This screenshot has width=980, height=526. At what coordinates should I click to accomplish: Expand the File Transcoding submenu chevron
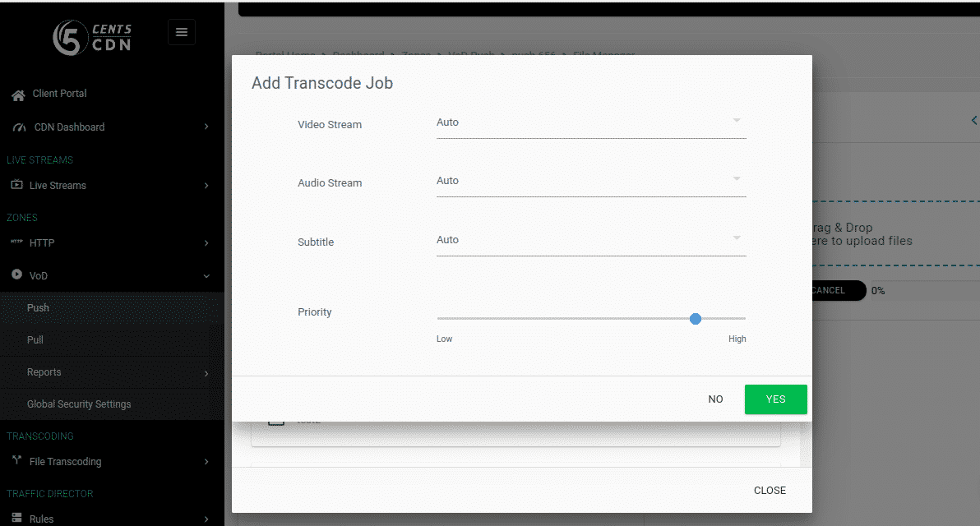pos(206,462)
